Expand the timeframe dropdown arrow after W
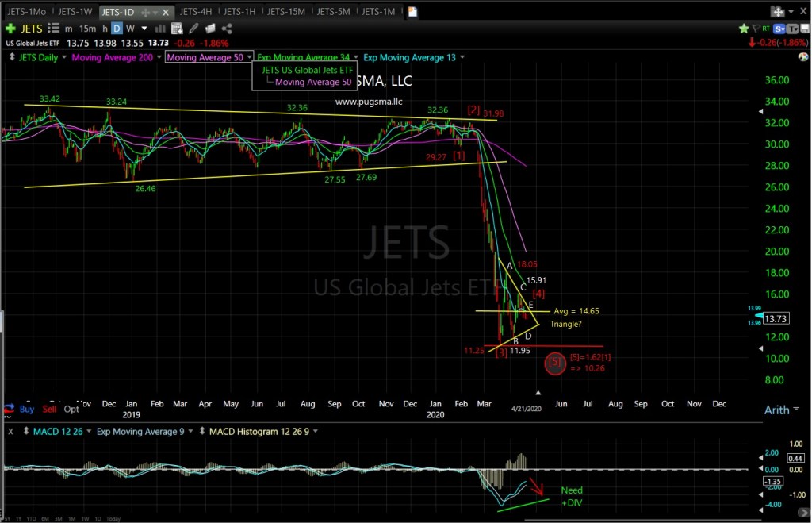The image size is (812, 523). click(144, 29)
